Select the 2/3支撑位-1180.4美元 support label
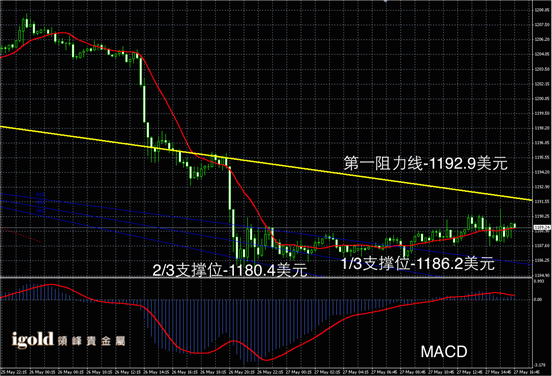This screenshot has width=552, height=376. (x=230, y=270)
